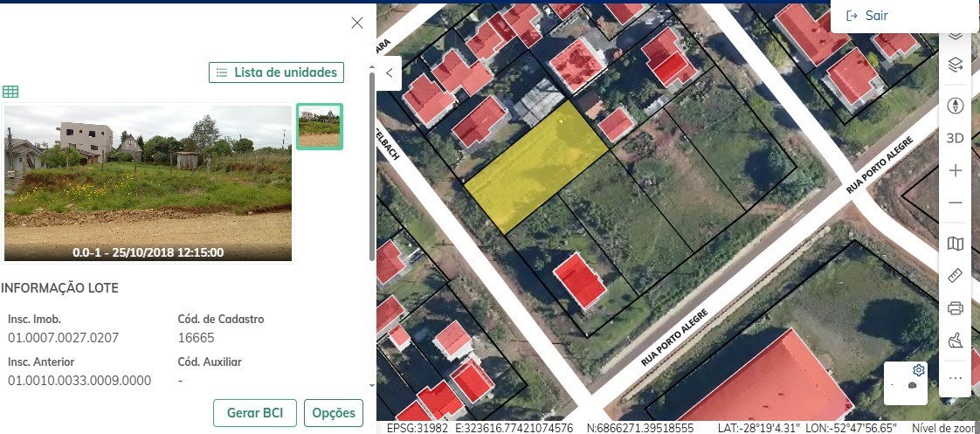
Task: Click the LAT:-28°19'4.31" readout
Action: click(759, 429)
